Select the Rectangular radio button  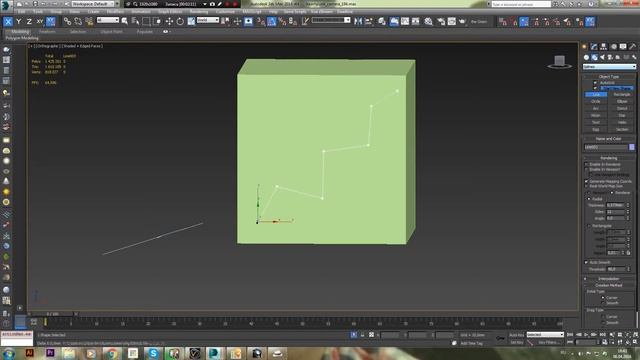[589, 226]
